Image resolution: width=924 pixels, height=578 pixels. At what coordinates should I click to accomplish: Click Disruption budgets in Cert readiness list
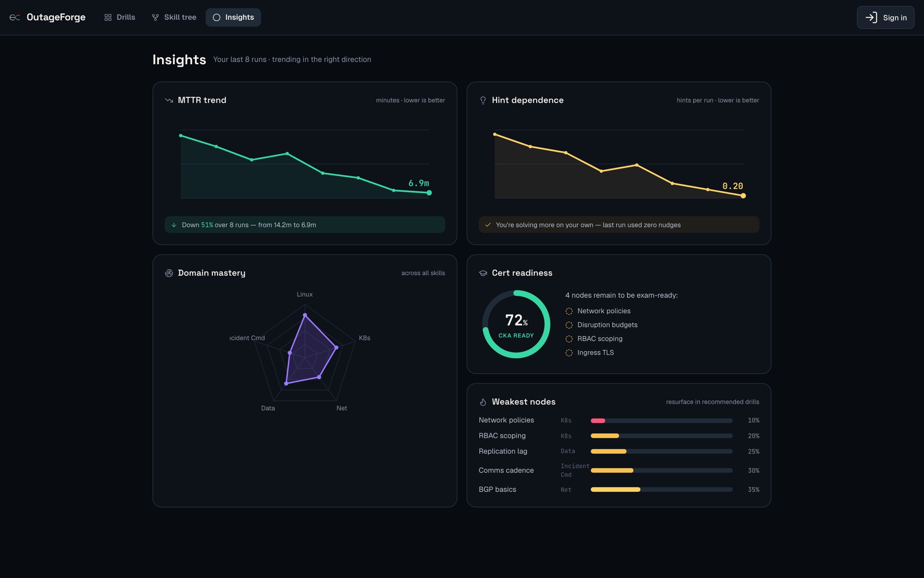[x=607, y=325]
